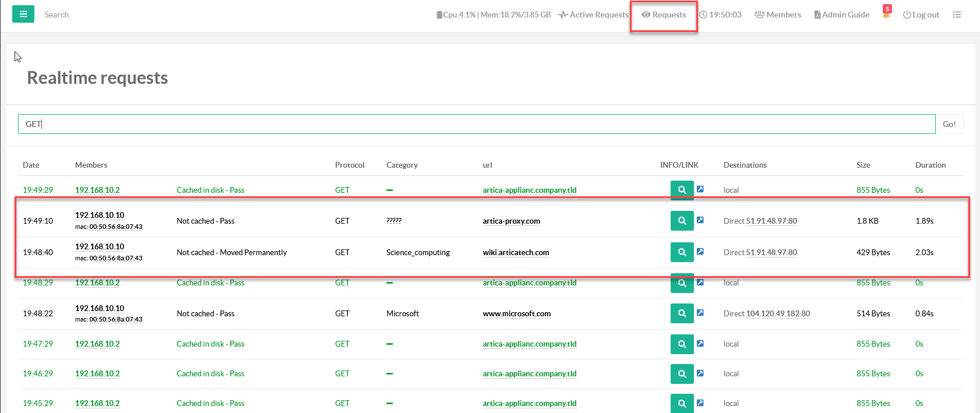Open the Requests view in top bar
980x413 pixels.
pos(664,15)
